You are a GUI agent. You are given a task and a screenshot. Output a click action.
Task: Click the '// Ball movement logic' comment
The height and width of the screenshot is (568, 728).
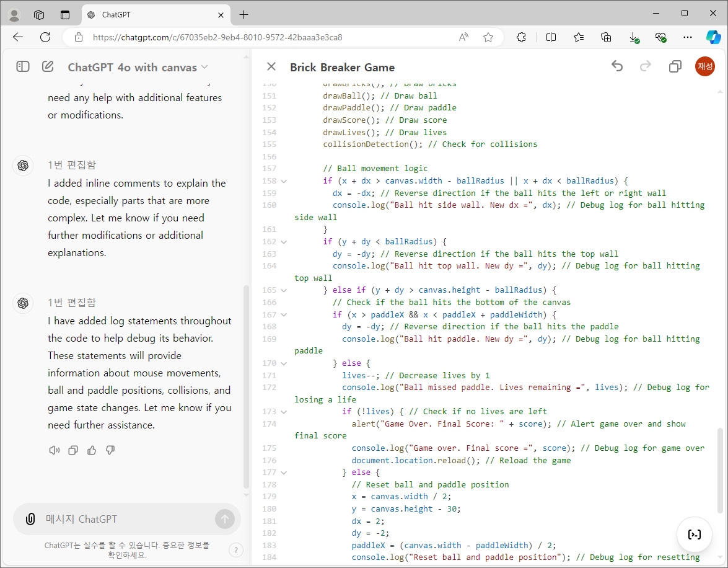click(375, 168)
